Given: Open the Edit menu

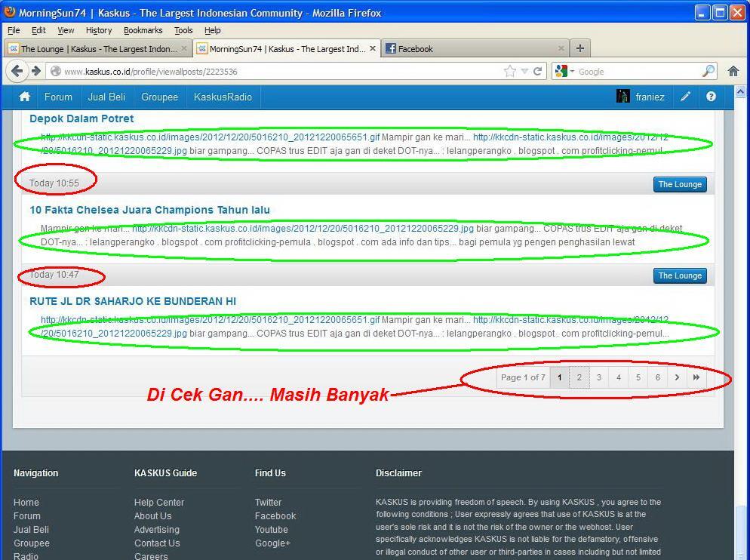Looking at the screenshot, I should 38,30.
